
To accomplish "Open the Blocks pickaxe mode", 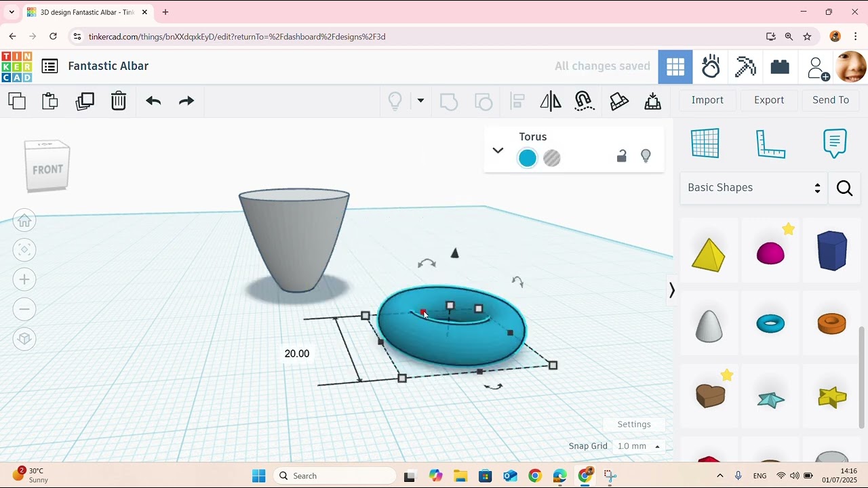I will pyautogui.click(x=745, y=66).
